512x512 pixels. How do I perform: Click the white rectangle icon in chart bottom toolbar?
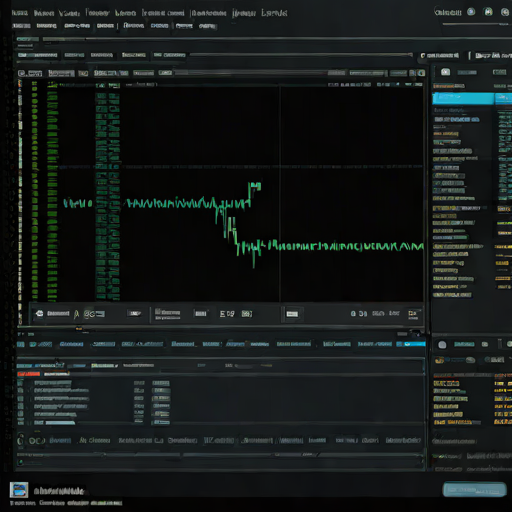coord(292,314)
